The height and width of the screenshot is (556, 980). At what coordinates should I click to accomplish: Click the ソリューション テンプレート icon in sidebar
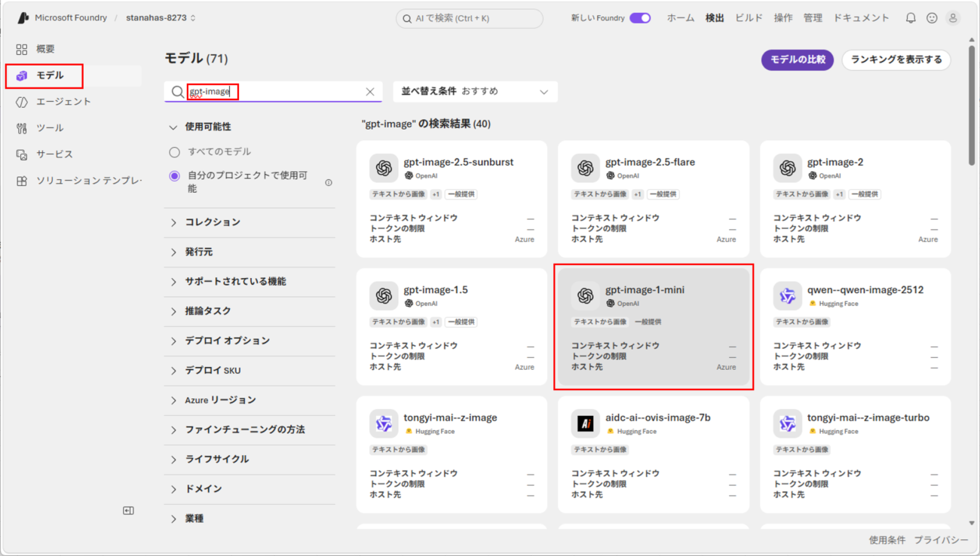(22, 181)
